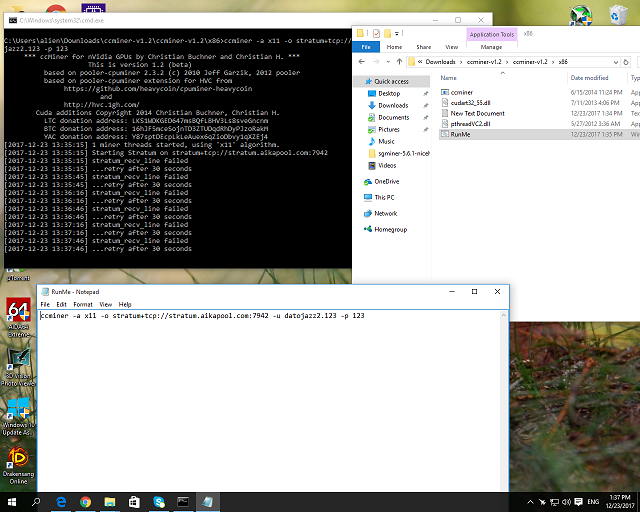Select the Application Tools contextual tab
Viewport: 640px width, 512px height.
click(491, 34)
